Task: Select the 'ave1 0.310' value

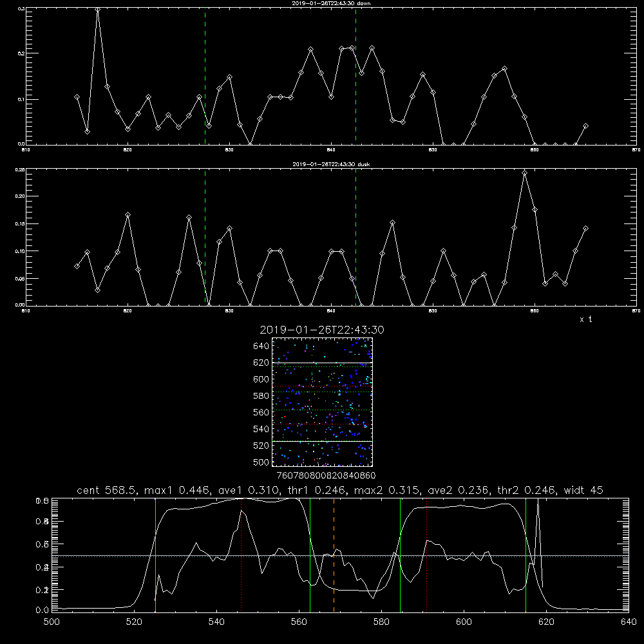Action: pos(248,490)
